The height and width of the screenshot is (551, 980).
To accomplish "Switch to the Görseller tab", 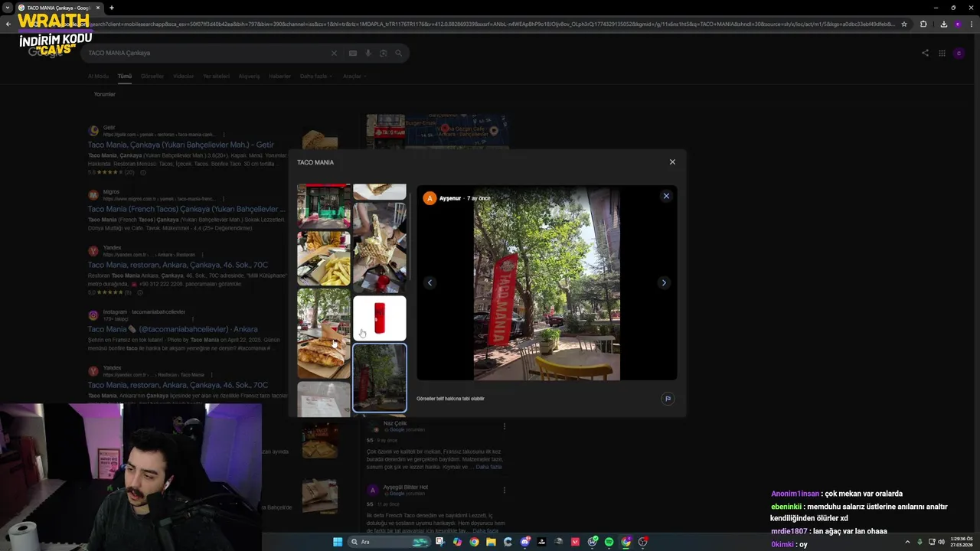I will 152,77.
